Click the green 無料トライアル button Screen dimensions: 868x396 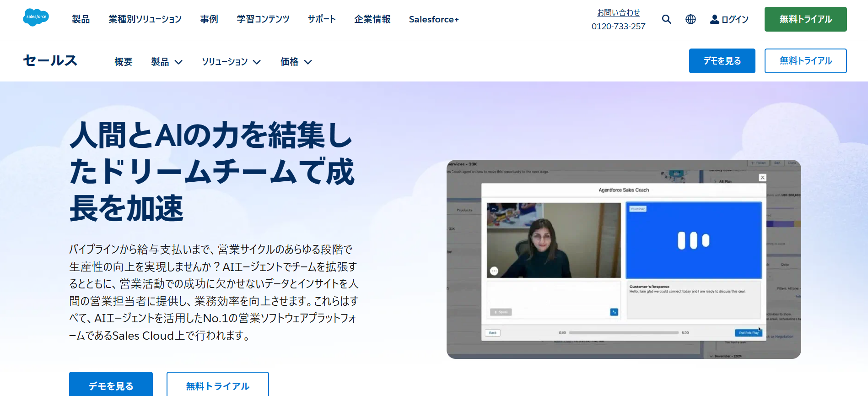point(805,19)
